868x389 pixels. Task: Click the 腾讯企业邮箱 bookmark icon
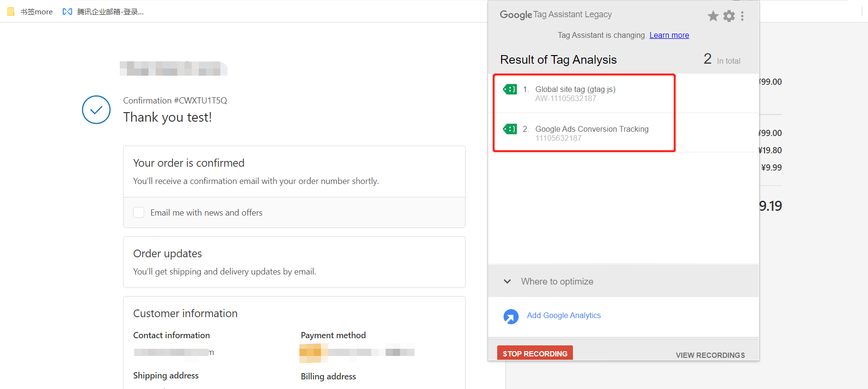(x=68, y=11)
